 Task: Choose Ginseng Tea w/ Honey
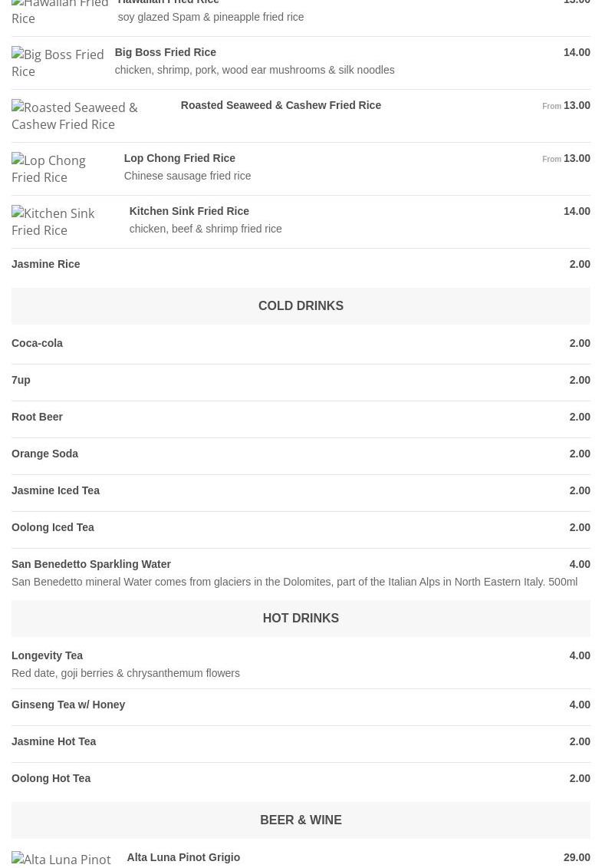point(67,705)
